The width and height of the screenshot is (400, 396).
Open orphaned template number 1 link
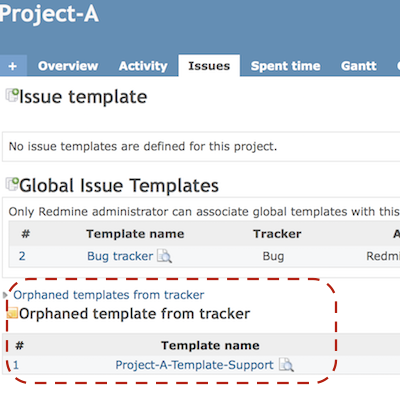16,365
